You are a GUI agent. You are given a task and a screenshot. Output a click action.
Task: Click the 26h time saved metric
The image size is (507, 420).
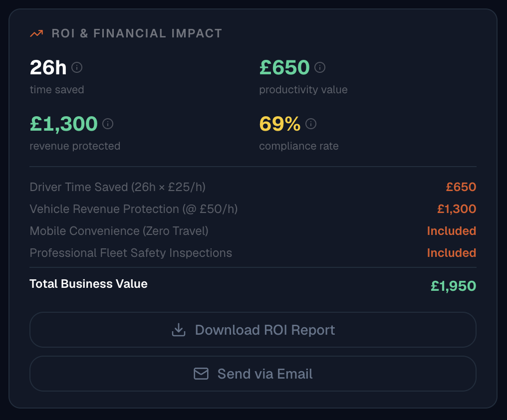point(48,67)
